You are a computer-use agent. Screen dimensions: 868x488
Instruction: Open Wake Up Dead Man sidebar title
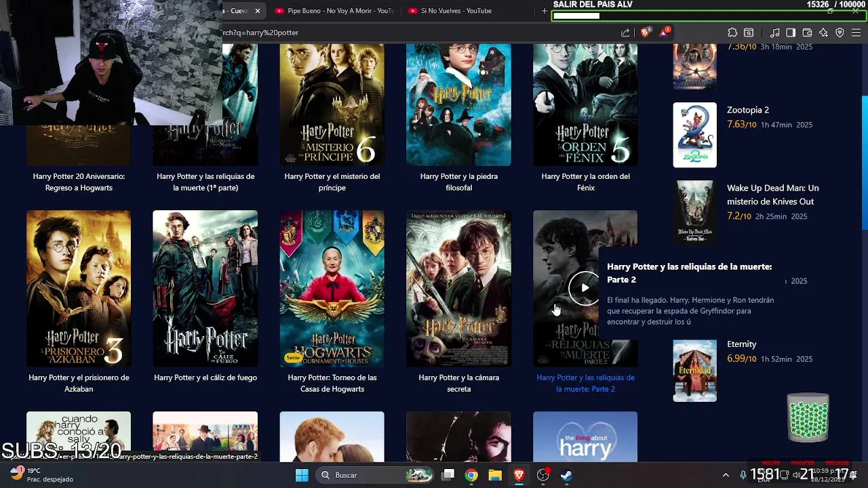coord(773,195)
